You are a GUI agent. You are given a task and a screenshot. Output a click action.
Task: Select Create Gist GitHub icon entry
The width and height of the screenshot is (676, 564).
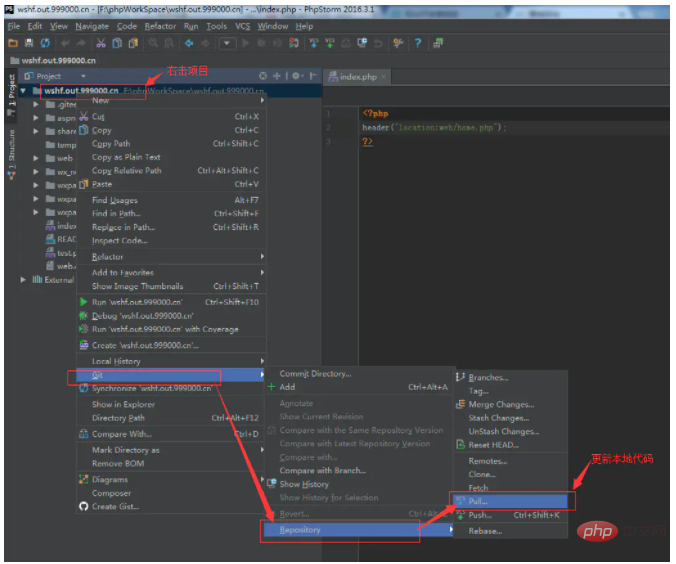pos(84,507)
